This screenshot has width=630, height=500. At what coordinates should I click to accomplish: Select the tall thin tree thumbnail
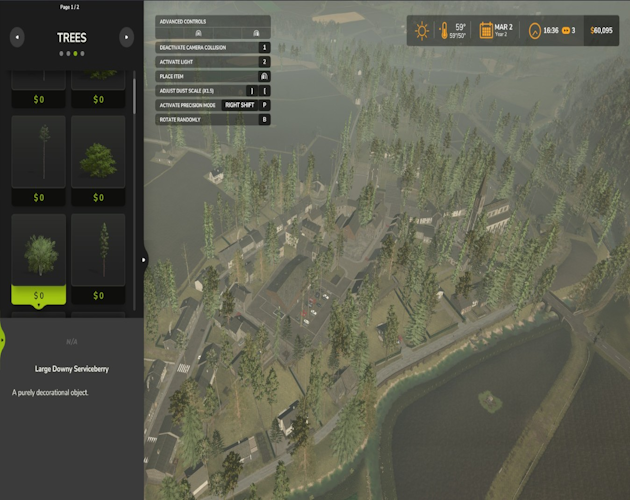tap(39, 152)
